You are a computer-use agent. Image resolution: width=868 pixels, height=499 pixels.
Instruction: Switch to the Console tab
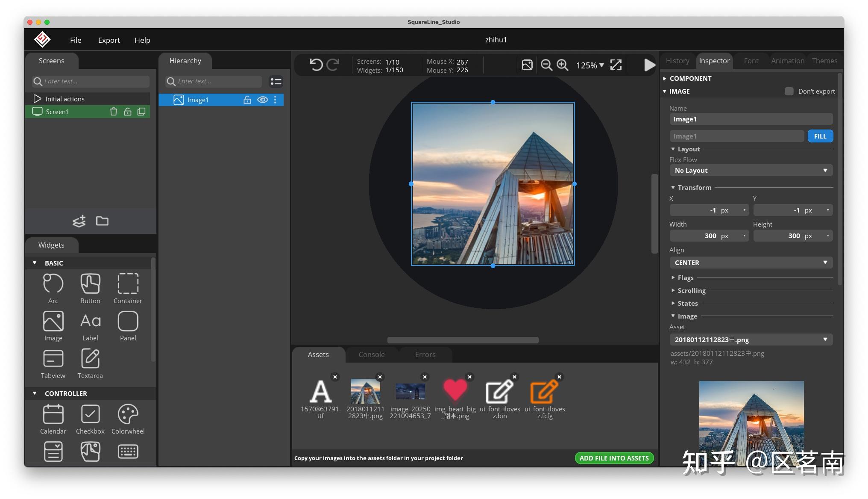pos(371,354)
